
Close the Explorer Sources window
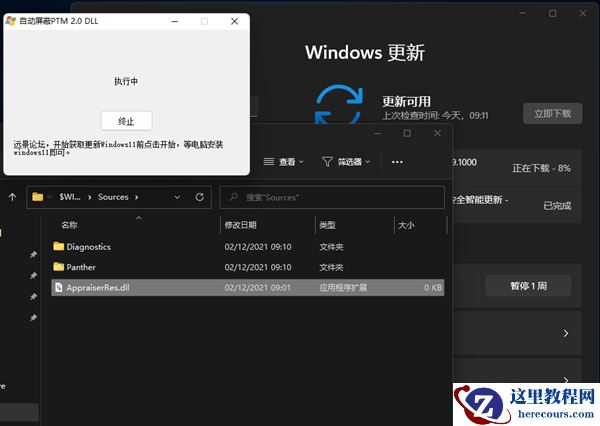[437, 133]
